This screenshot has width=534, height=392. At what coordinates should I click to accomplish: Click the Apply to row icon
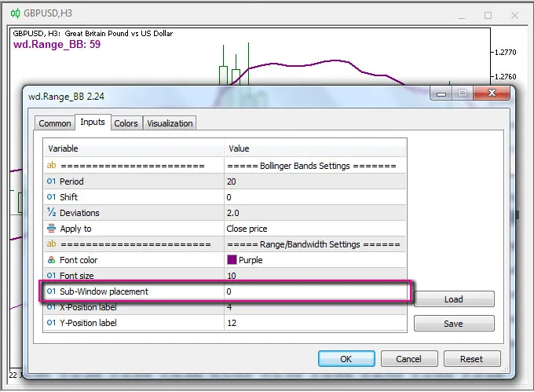(52, 229)
